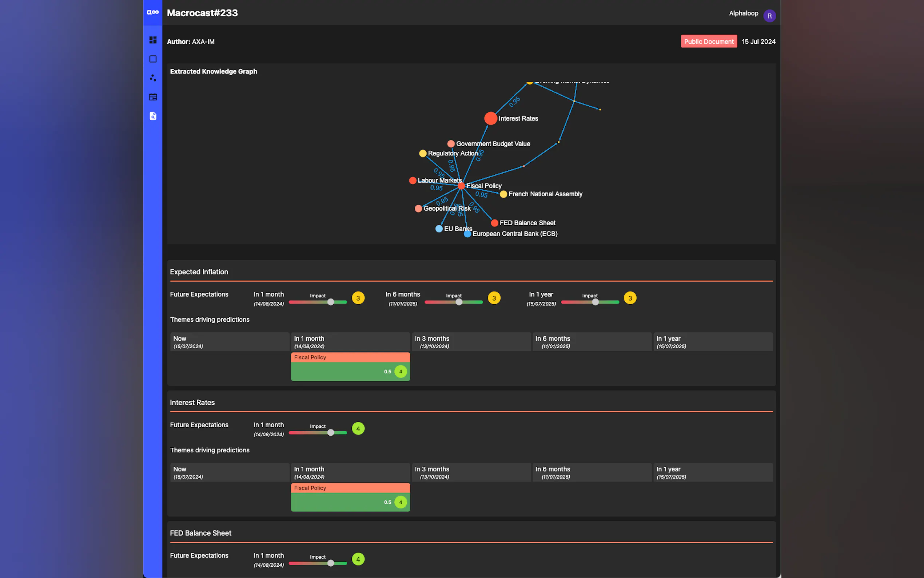Click the large red Interest Rates node

[x=490, y=119]
